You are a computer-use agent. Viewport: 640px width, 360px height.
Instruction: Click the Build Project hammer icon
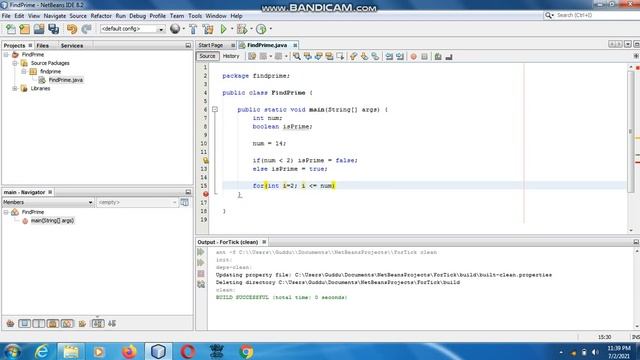(193, 29)
